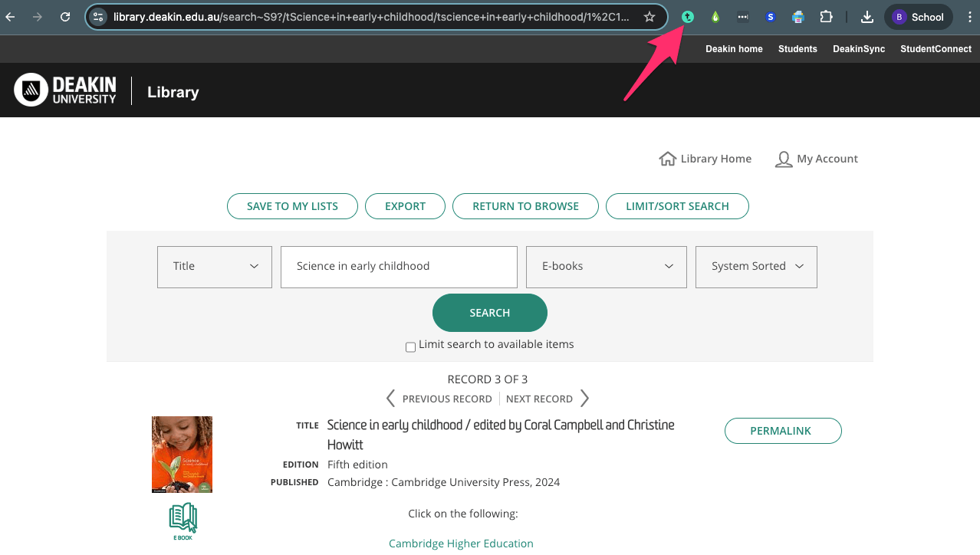Click the search text field
The width and height of the screenshot is (980, 555).
click(399, 267)
